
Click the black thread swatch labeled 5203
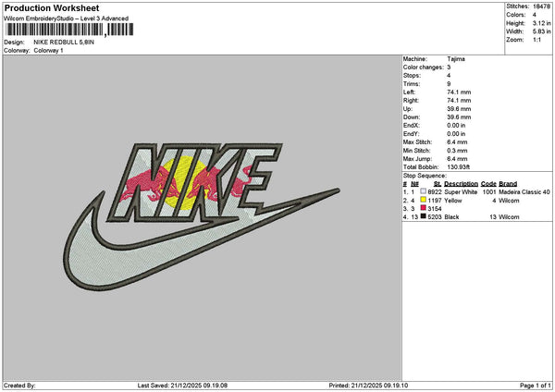pos(423,216)
